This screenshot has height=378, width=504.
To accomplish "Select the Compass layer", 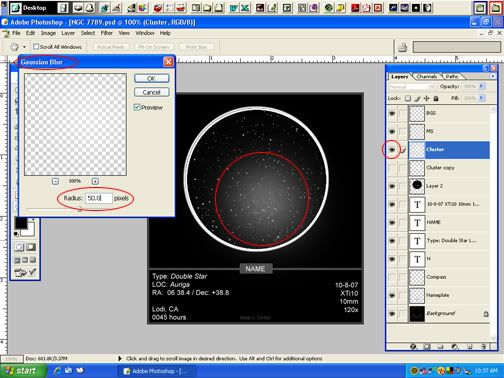I will click(x=449, y=277).
